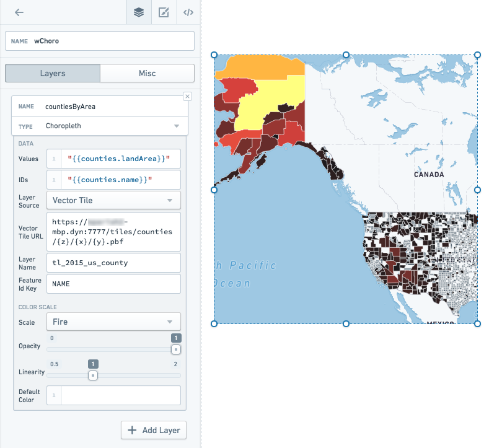Screen dimensions: 489x448
Task: Click the map's top-right resize handle
Action: (x=477, y=55)
